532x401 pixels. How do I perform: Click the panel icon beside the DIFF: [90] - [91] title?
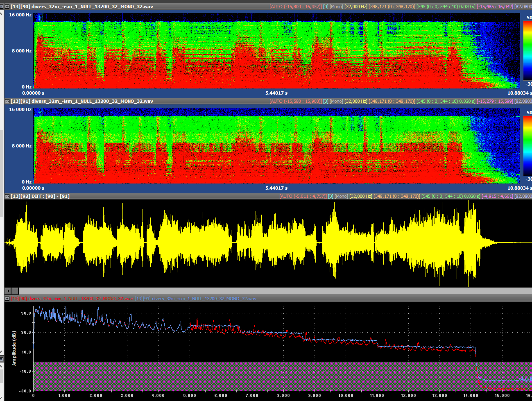7,196
